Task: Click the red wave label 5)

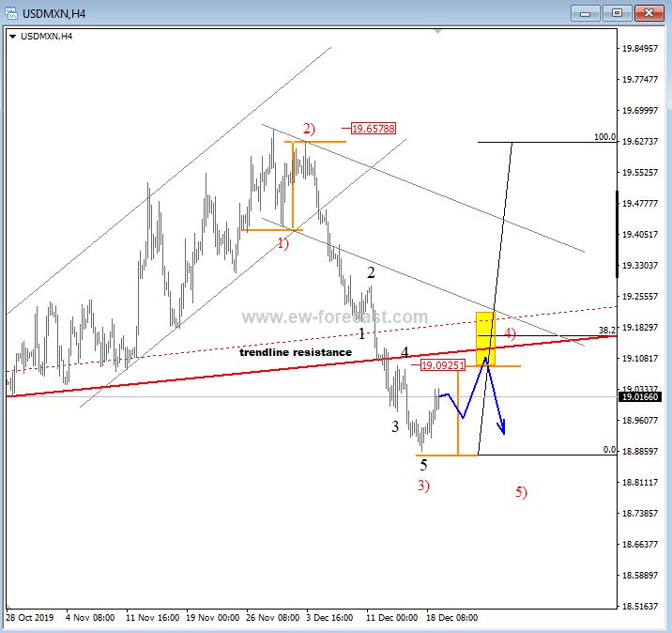Action: coord(521,491)
